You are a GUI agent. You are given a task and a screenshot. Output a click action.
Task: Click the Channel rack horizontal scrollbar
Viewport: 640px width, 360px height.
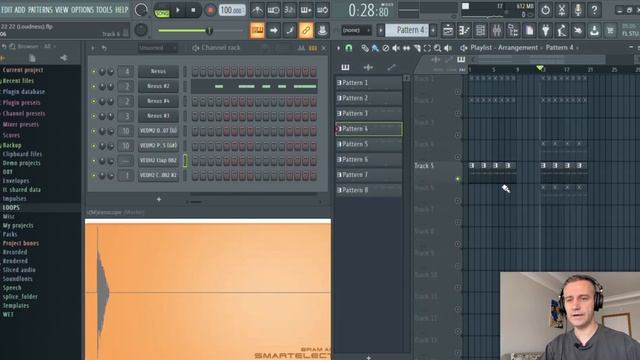coord(196,202)
